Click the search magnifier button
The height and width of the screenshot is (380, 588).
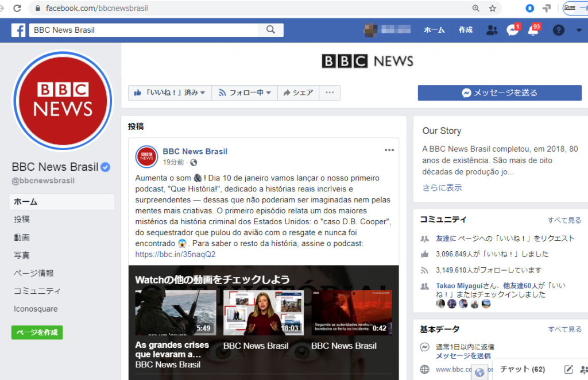[270, 30]
